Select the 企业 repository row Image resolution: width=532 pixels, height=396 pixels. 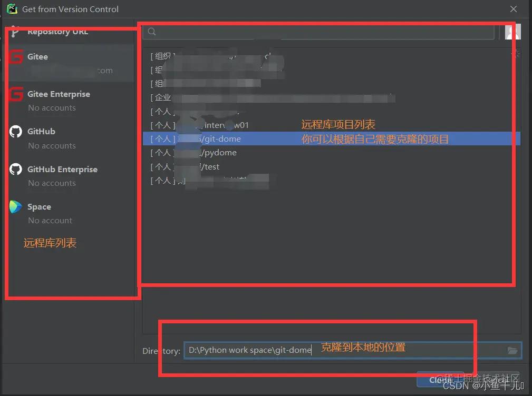[332, 97]
